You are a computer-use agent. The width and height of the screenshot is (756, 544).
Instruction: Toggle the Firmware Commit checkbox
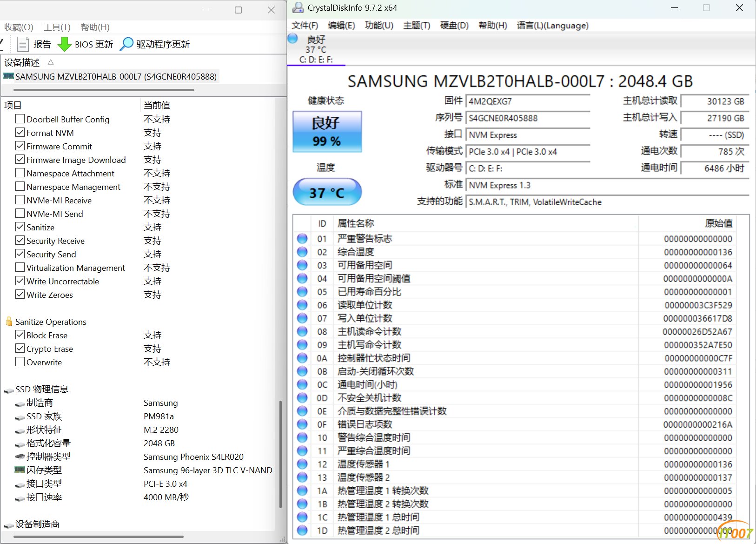tap(20, 146)
